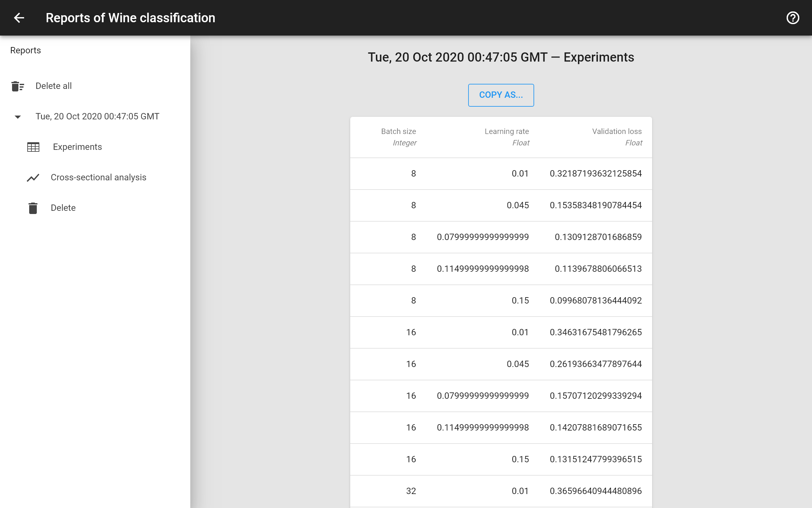Click learning rate 0.045 in batch 8 row
This screenshot has width=812, height=508.
pyautogui.click(x=518, y=205)
